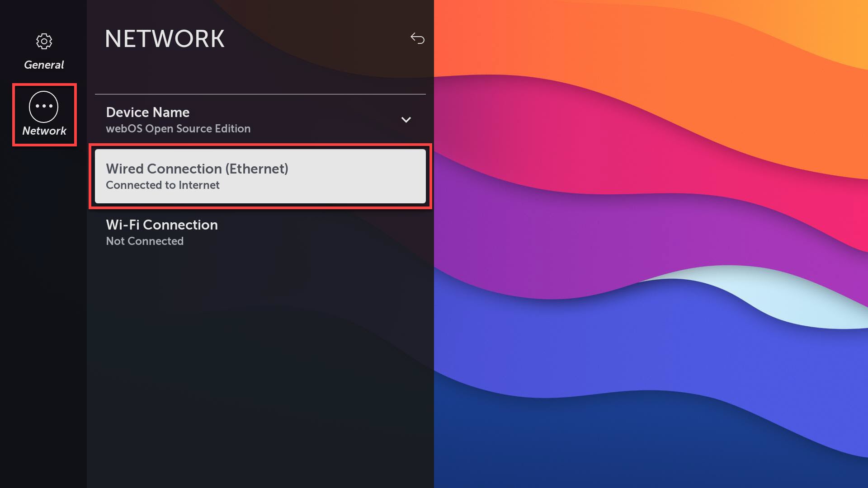
Task: Click "webOS Open Source Edition" device name text
Action: [x=178, y=129]
